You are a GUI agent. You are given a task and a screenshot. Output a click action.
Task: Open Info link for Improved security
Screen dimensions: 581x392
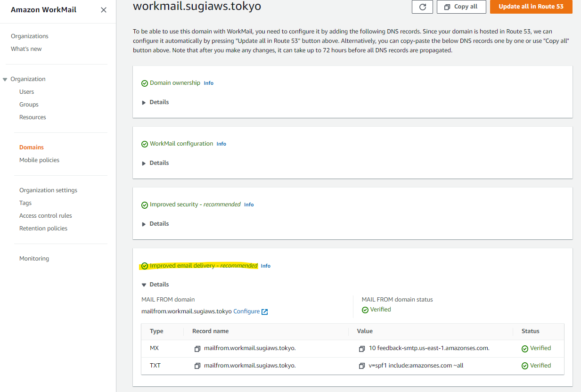pos(249,204)
